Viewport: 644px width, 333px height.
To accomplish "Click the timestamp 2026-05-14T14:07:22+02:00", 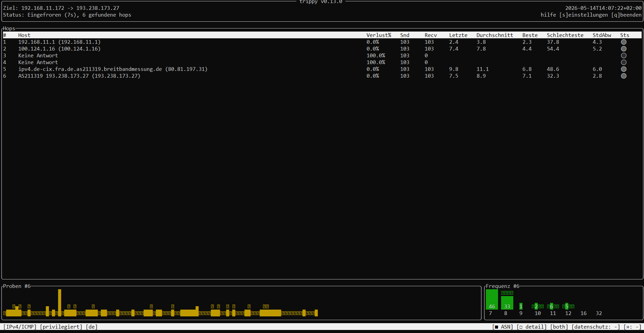I will [x=603, y=8].
